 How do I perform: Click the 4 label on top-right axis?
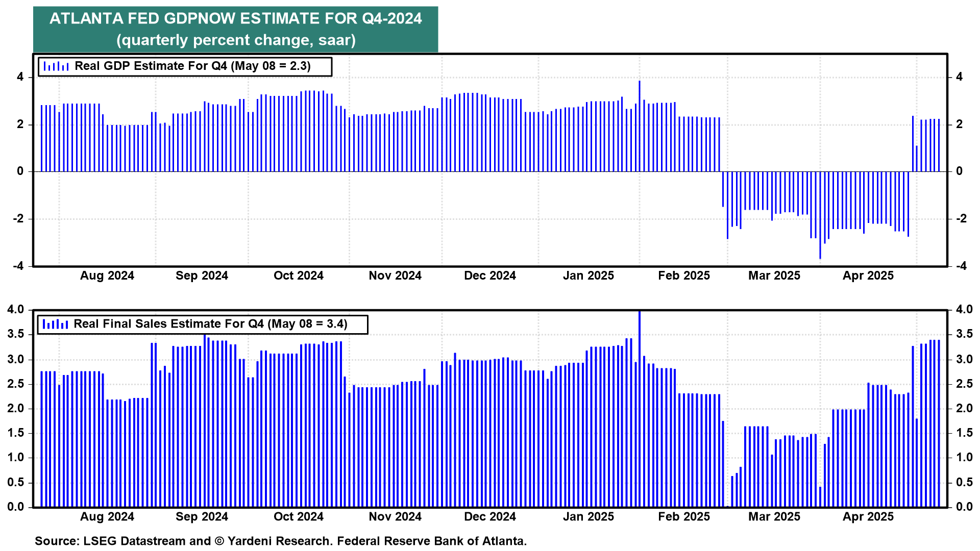pos(959,77)
